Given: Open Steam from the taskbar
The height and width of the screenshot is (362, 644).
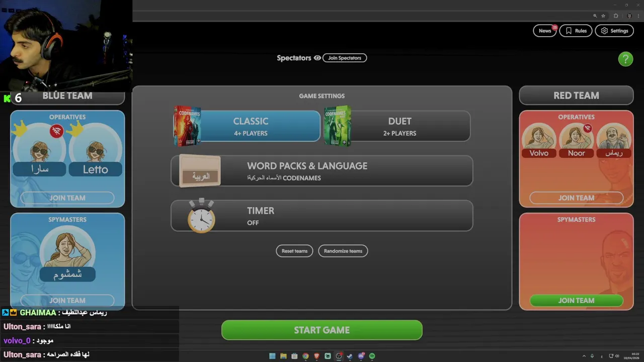Looking at the screenshot, I should (350, 356).
